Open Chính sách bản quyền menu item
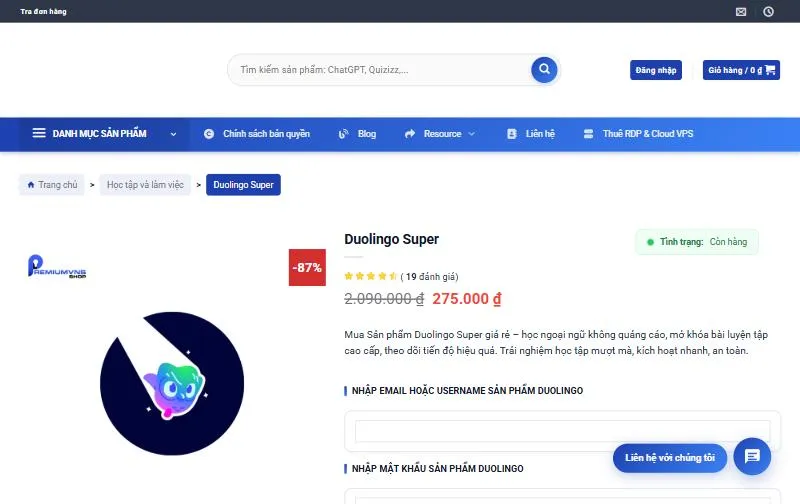This screenshot has width=800, height=504. [x=266, y=134]
